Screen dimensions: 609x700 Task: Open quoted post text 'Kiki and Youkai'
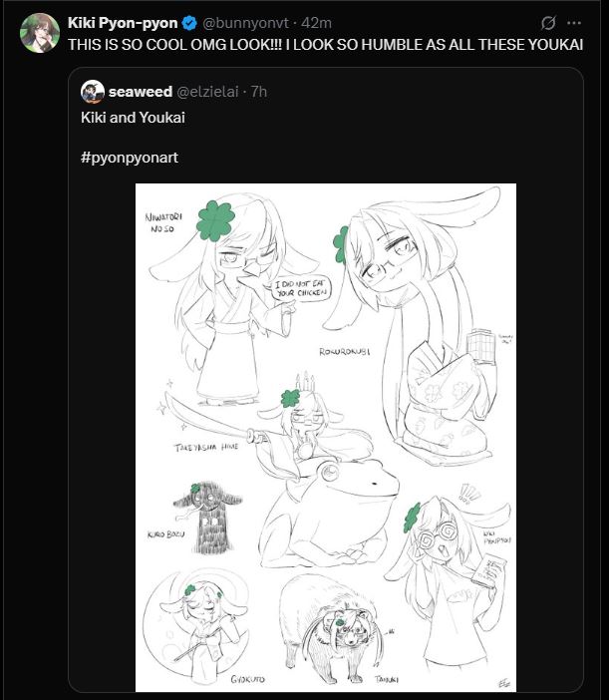(133, 118)
